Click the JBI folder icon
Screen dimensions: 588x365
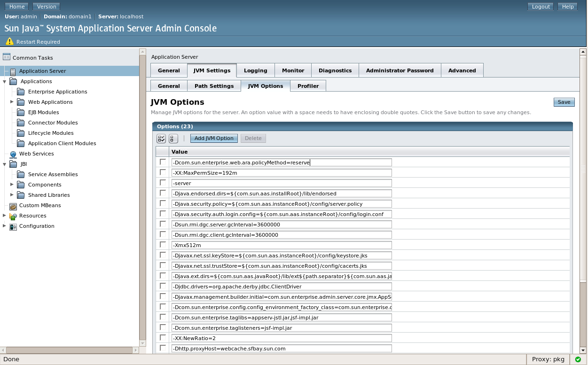point(13,164)
